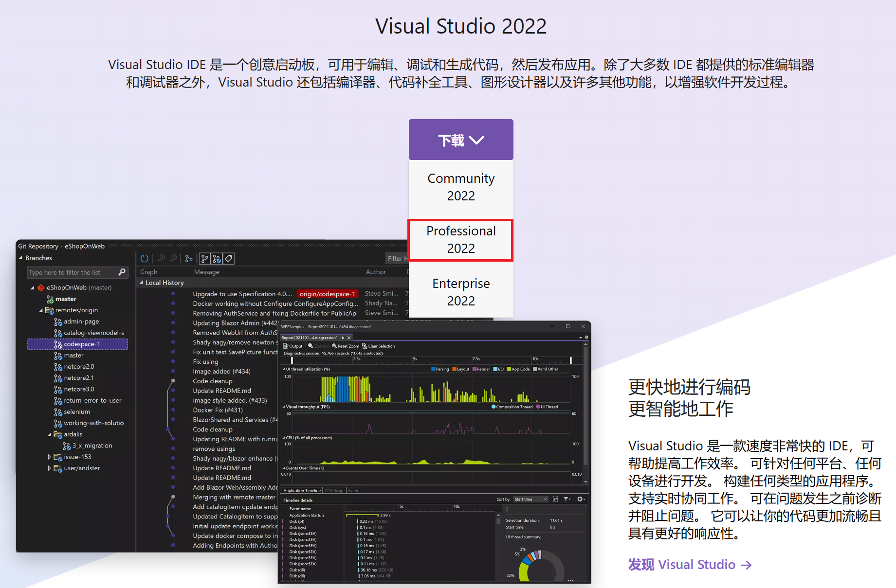Screen dimensions: 896x588
Task: Select the admin-page remote branch
Action: pyautogui.click(x=81, y=321)
